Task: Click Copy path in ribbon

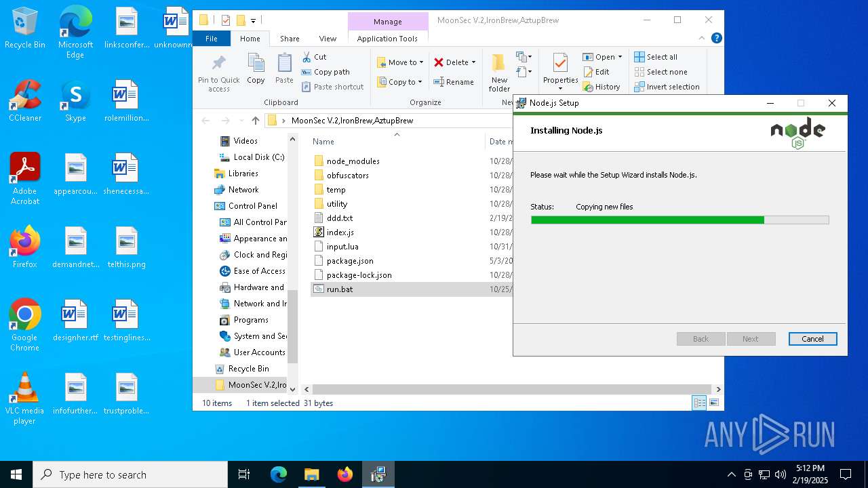Action: [x=325, y=72]
